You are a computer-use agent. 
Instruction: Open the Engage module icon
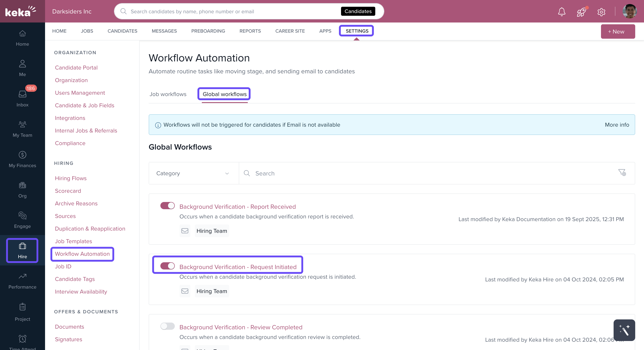22,220
